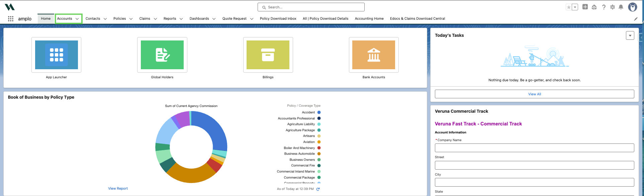
Task: Open Edocs & Claims Download Central tab
Action: [418, 19]
